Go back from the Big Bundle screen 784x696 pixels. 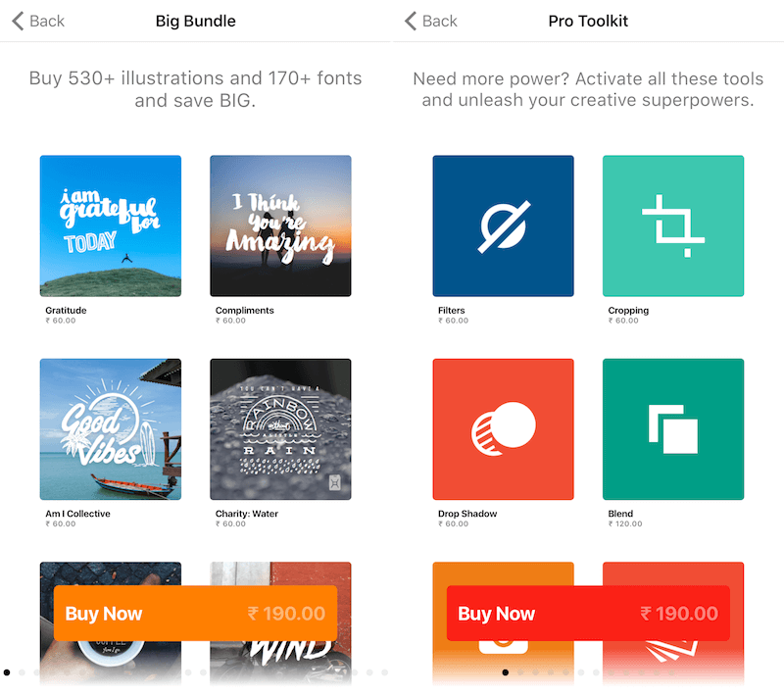[x=38, y=21]
